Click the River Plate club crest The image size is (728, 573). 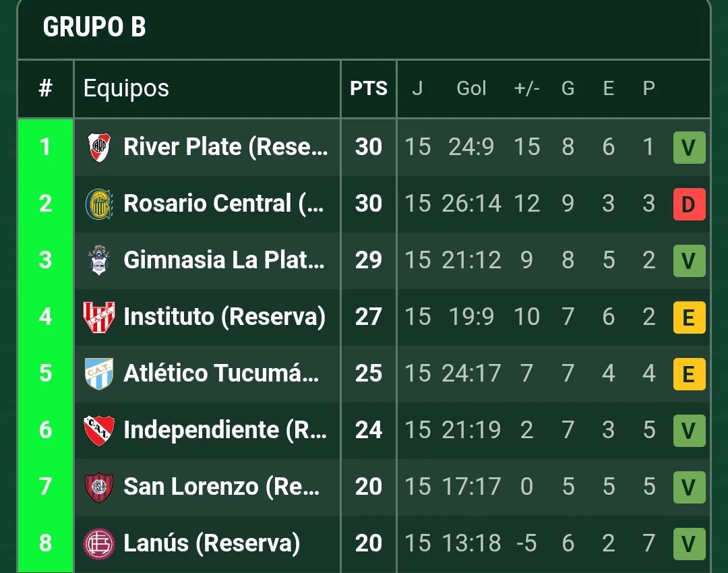[x=100, y=147]
